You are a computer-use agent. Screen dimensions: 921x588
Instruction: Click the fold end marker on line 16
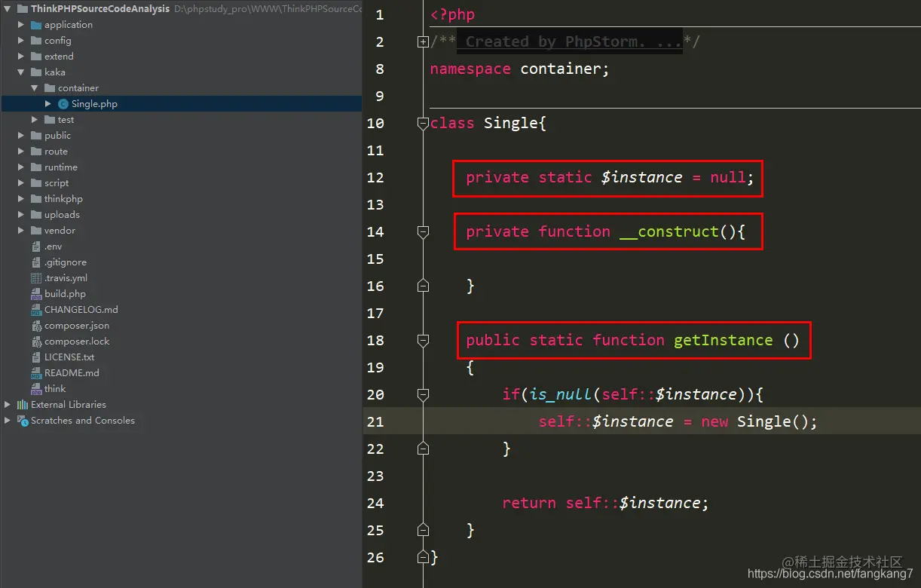(x=423, y=286)
